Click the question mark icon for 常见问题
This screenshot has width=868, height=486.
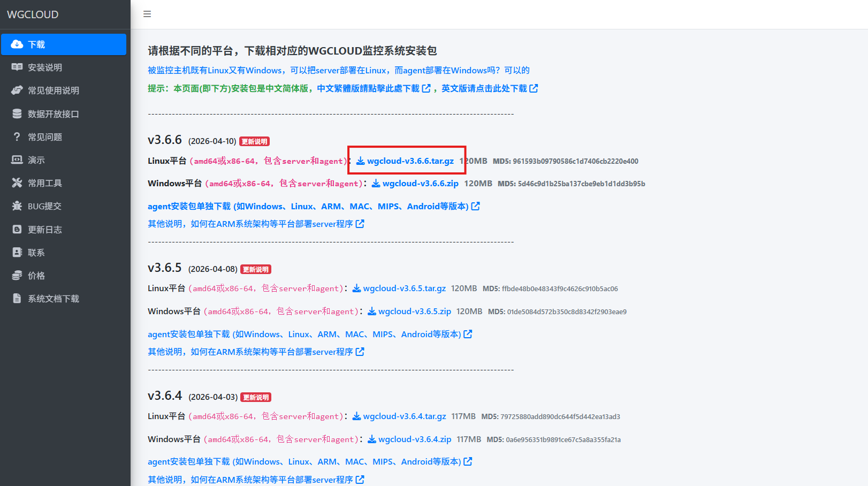pos(17,136)
